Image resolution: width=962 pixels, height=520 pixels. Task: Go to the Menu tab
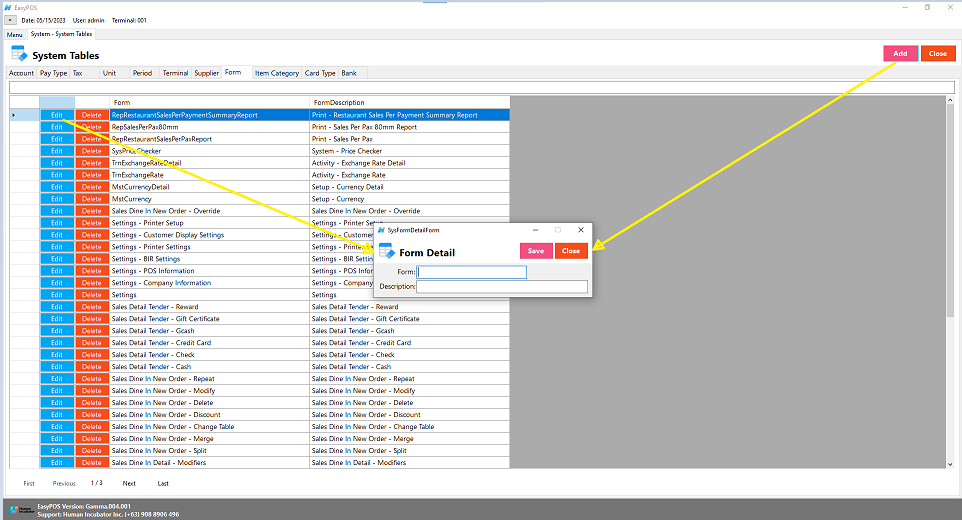click(14, 34)
